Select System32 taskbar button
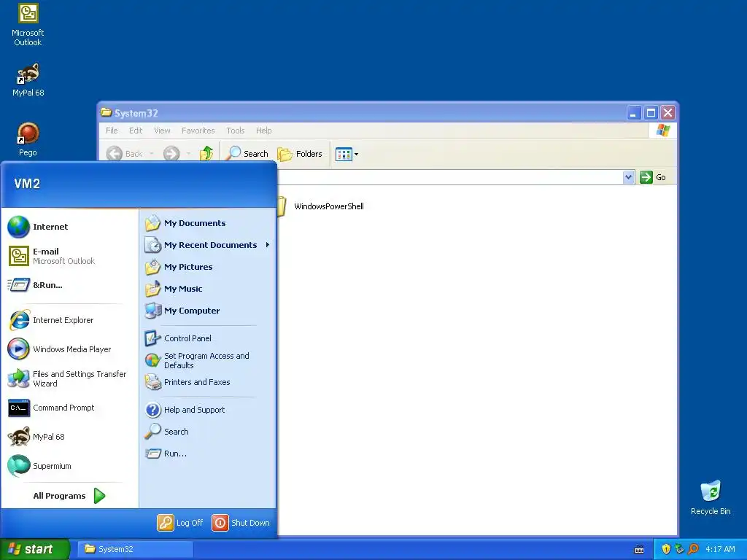747x560 pixels. 135,549
